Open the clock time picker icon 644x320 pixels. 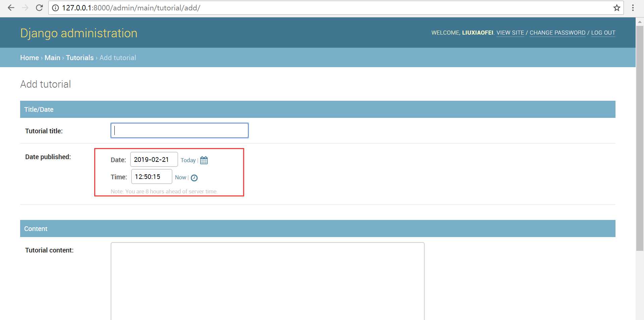point(194,178)
